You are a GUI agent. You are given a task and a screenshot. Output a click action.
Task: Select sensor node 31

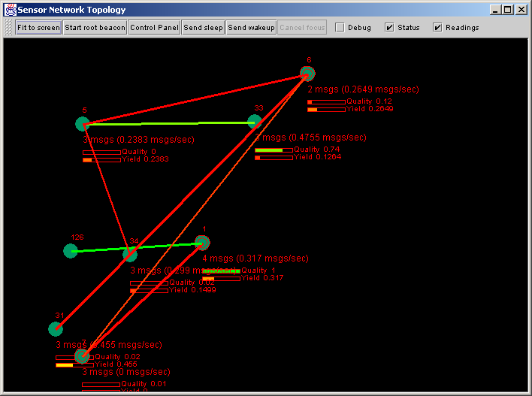(56, 328)
